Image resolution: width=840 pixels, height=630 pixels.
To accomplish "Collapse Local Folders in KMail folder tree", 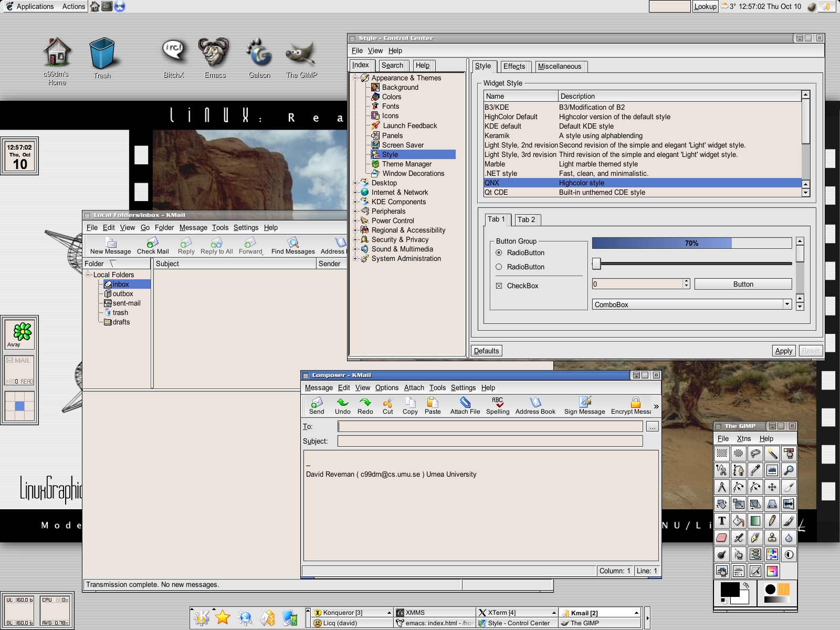I will [89, 275].
